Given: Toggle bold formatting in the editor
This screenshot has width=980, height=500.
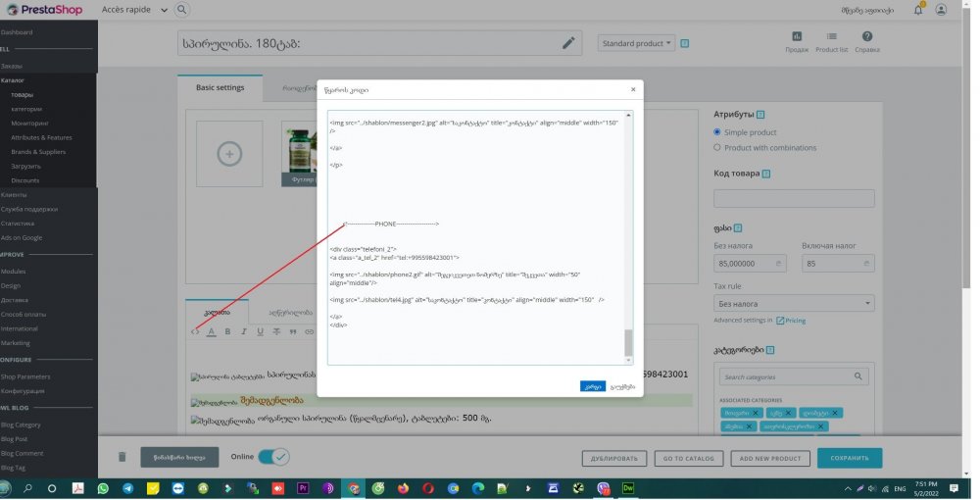Looking at the screenshot, I should click(x=227, y=332).
